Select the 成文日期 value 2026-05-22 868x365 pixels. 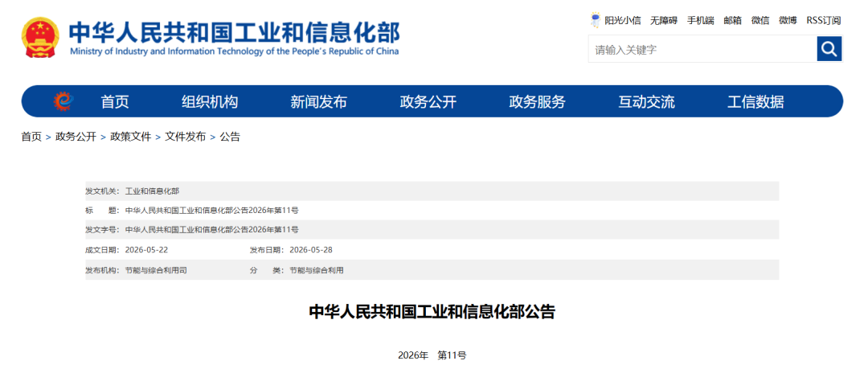tap(147, 250)
